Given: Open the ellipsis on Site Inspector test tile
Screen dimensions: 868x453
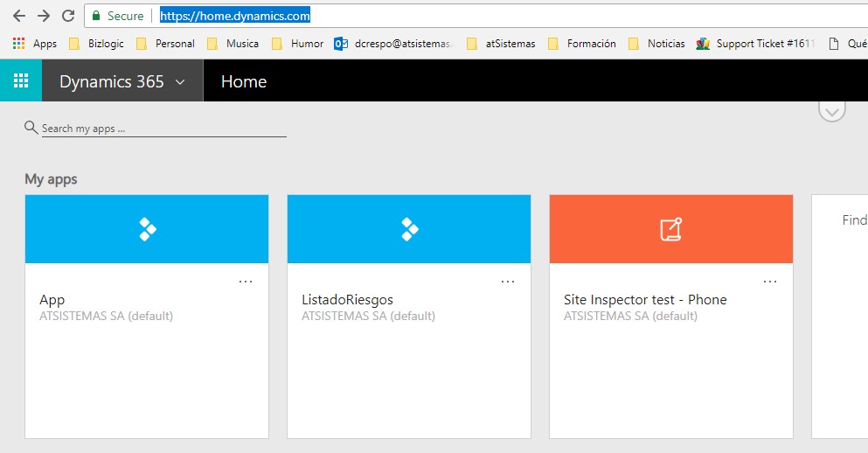Looking at the screenshot, I should pos(770,282).
